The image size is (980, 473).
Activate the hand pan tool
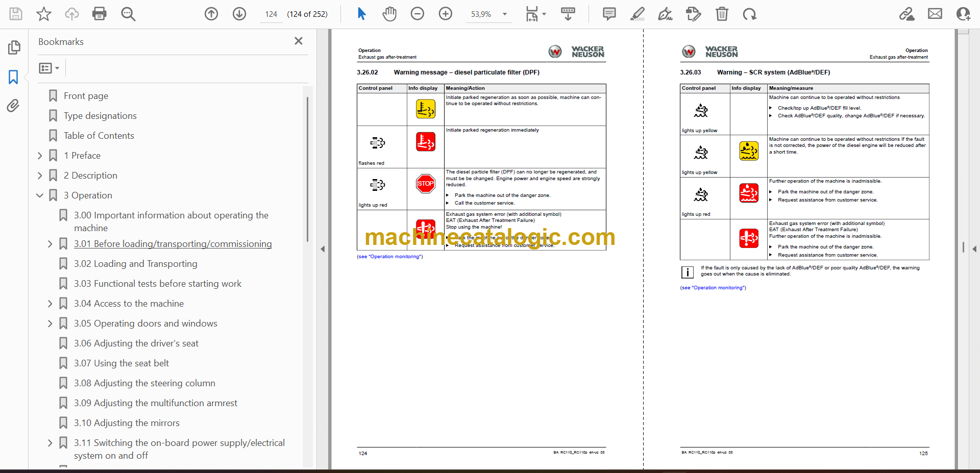[x=389, y=14]
